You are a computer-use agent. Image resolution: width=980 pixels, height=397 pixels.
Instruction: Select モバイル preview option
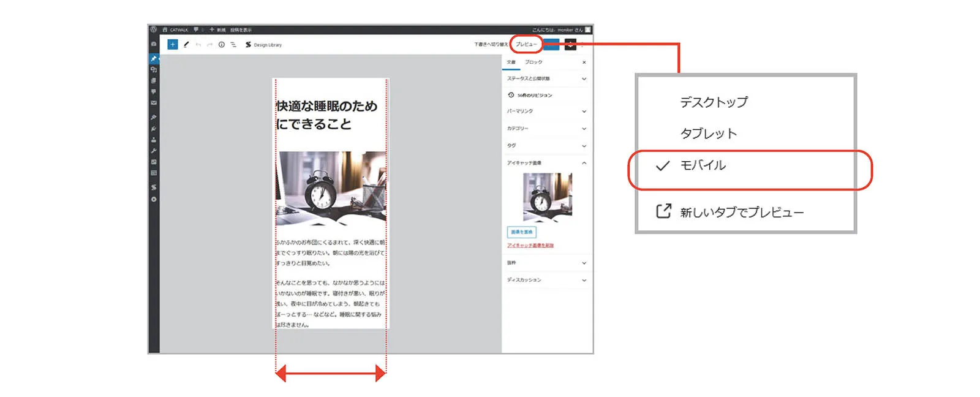tap(703, 165)
